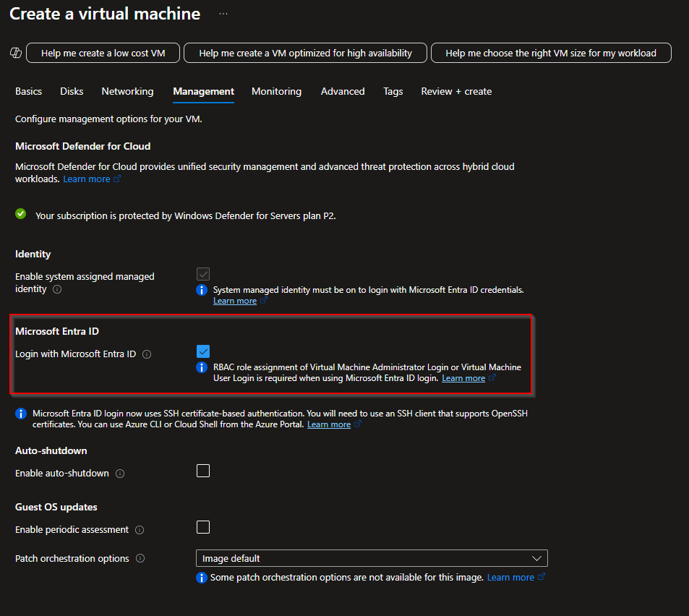
Task: Click info icon beside Login with Microsoft Entra ID
Action: point(147,354)
